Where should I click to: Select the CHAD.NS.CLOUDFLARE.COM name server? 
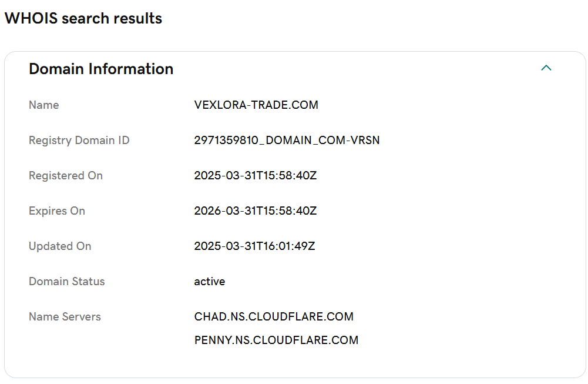274,317
